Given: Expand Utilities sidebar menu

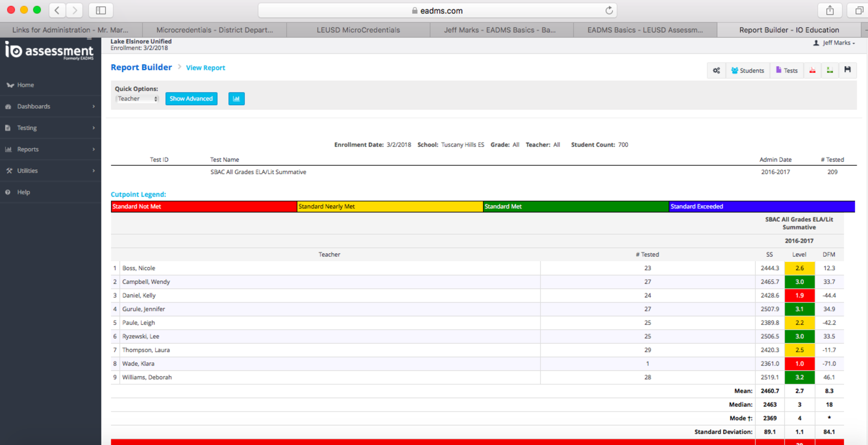Looking at the screenshot, I should pyautogui.click(x=50, y=171).
